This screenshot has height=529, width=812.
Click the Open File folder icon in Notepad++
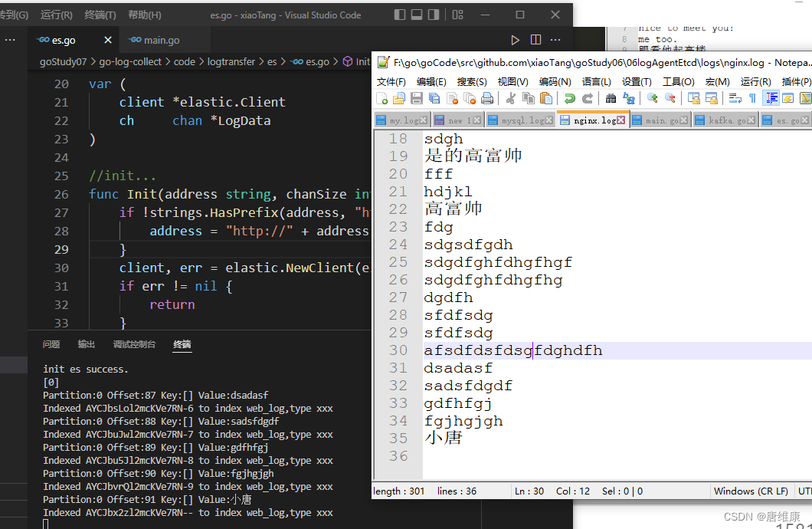[398, 98]
